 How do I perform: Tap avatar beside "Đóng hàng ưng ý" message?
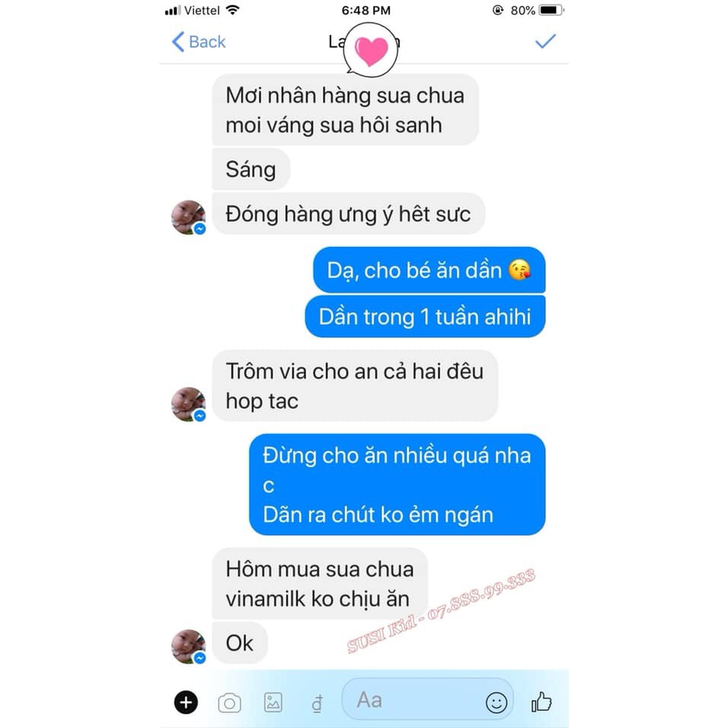coord(189,217)
